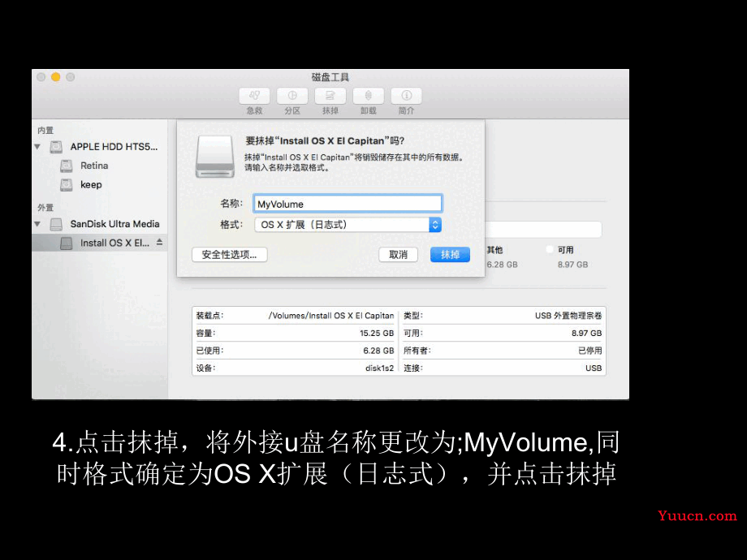Click the Retina volume icon in the sidebar

67,166
